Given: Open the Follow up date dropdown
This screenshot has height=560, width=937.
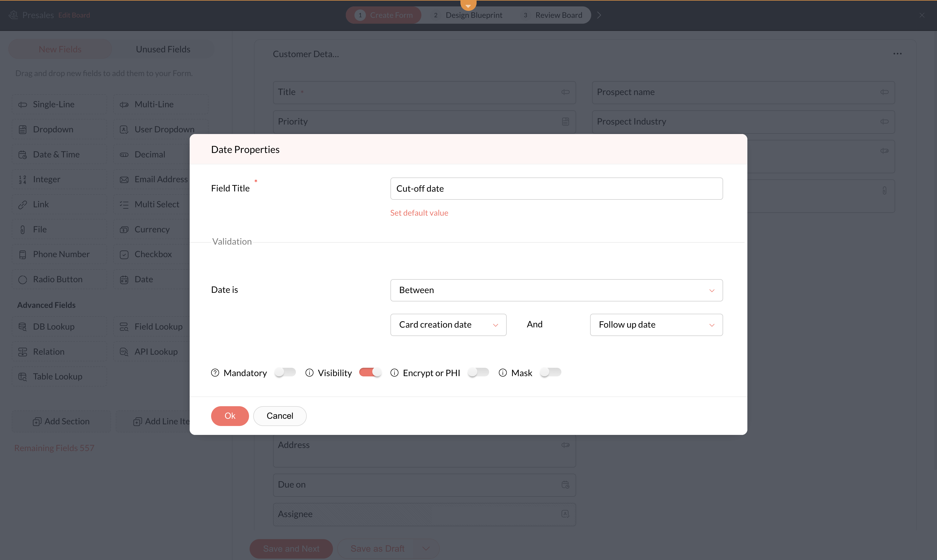Looking at the screenshot, I should pyautogui.click(x=656, y=325).
